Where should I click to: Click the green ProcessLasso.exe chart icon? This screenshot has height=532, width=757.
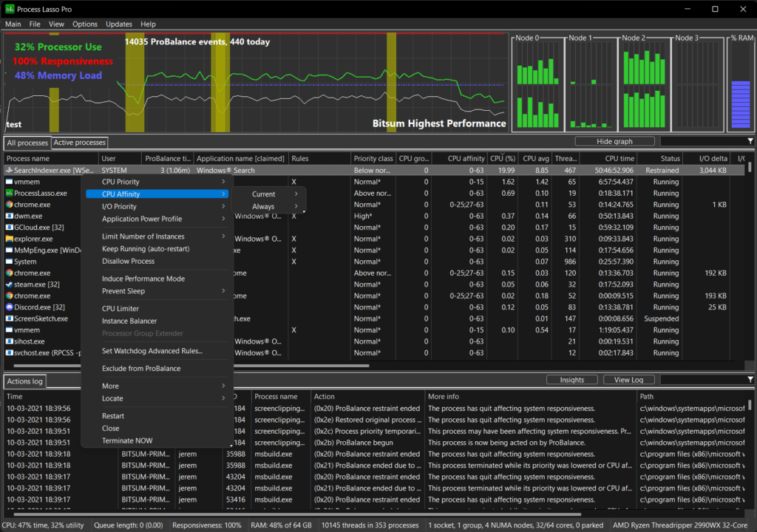[x=9, y=193]
